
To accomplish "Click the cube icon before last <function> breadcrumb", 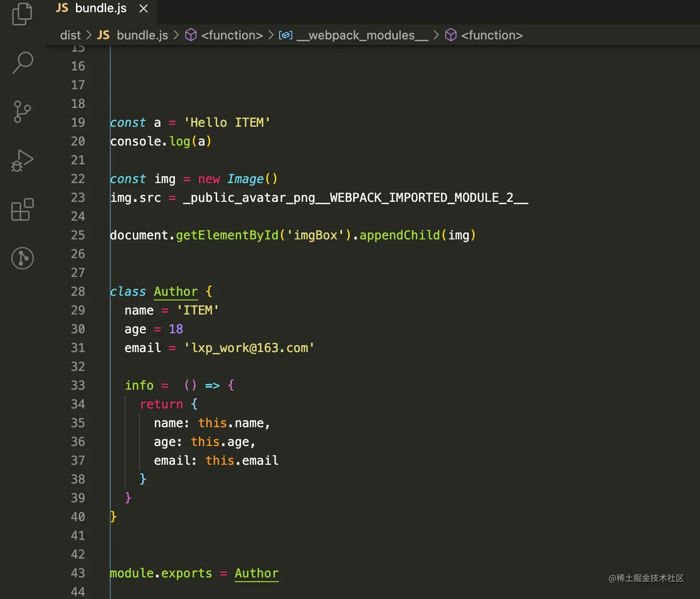I will [x=451, y=35].
